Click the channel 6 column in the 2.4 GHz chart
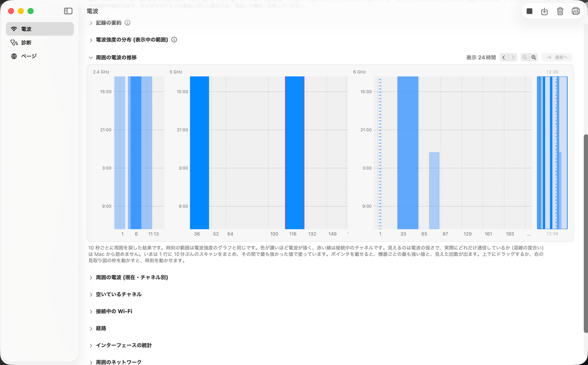588x365 pixels. pos(136,153)
